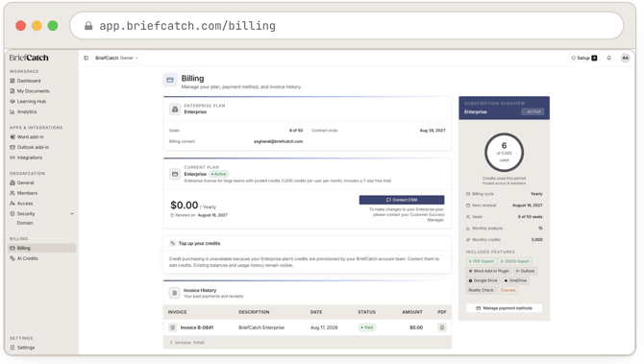
Task: Click the Reality Check feature tag
Action: pos(481,290)
